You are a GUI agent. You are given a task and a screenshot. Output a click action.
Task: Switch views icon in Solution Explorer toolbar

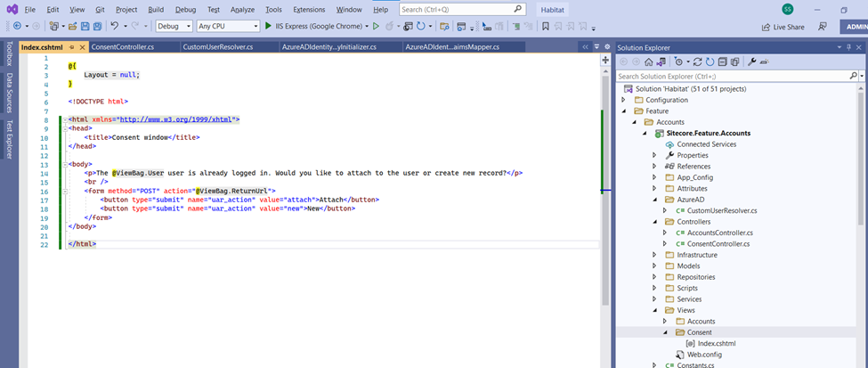point(660,62)
